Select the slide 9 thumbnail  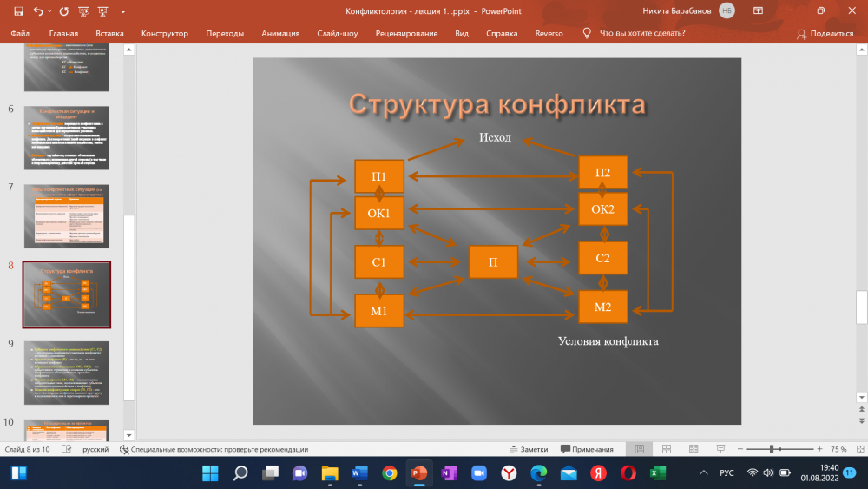[66, 373]
